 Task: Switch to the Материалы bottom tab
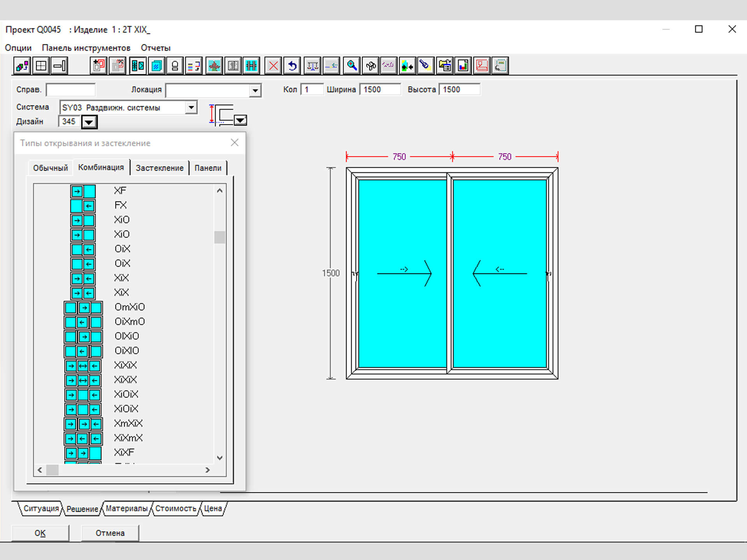point(126,509)
